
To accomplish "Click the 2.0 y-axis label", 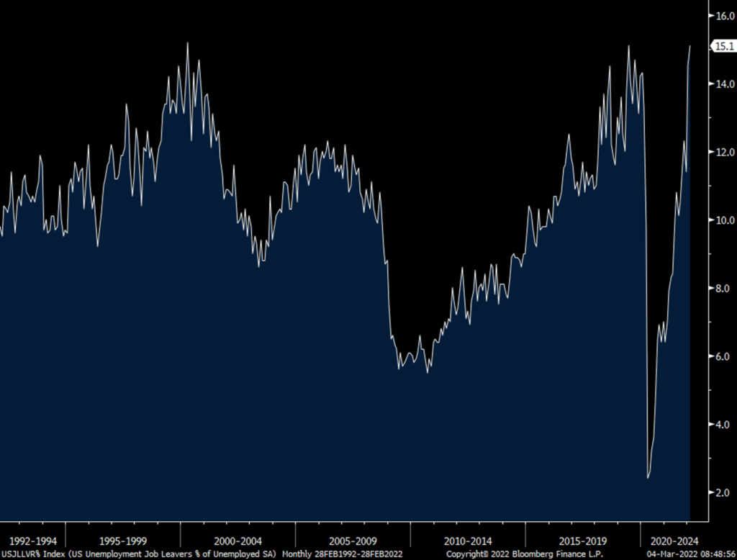I will click(723, 493).
